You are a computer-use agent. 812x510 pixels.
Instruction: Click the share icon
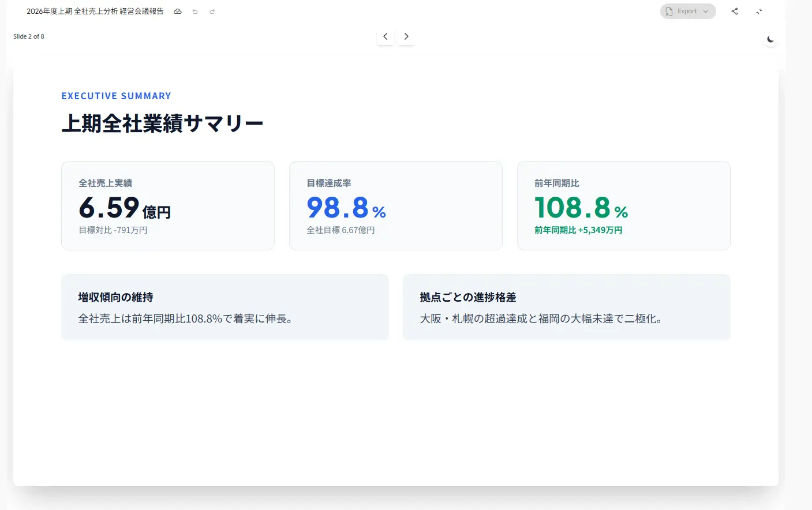tap(735, 12)
